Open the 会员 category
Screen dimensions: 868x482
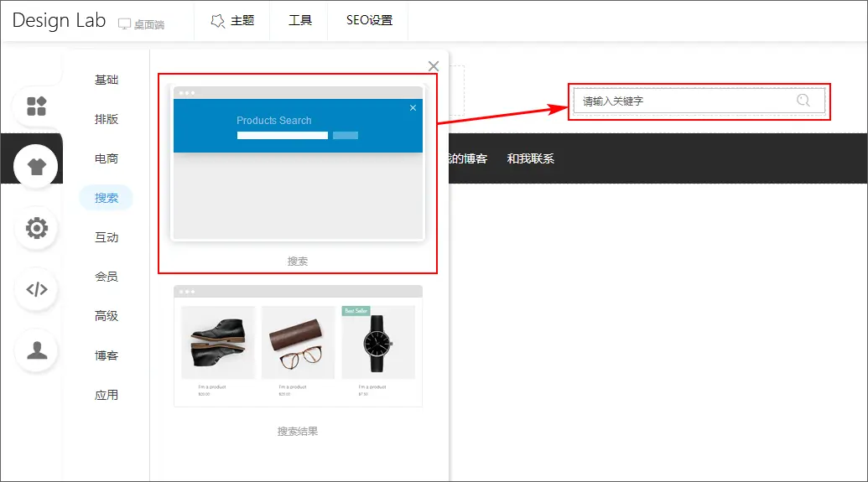pos(107,277)
